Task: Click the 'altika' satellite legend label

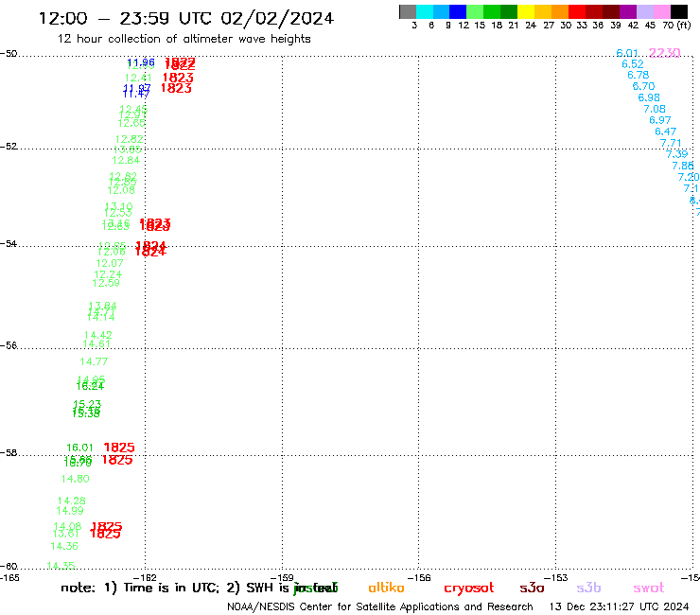Action: [386, 588]
